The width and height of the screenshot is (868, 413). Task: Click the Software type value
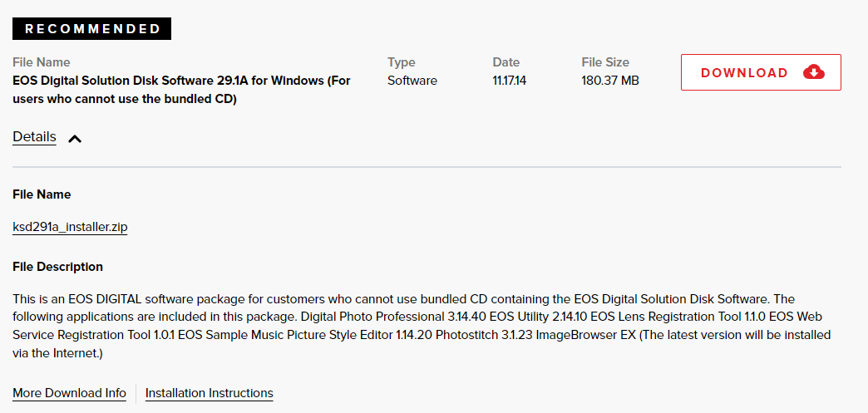(412, 81)
